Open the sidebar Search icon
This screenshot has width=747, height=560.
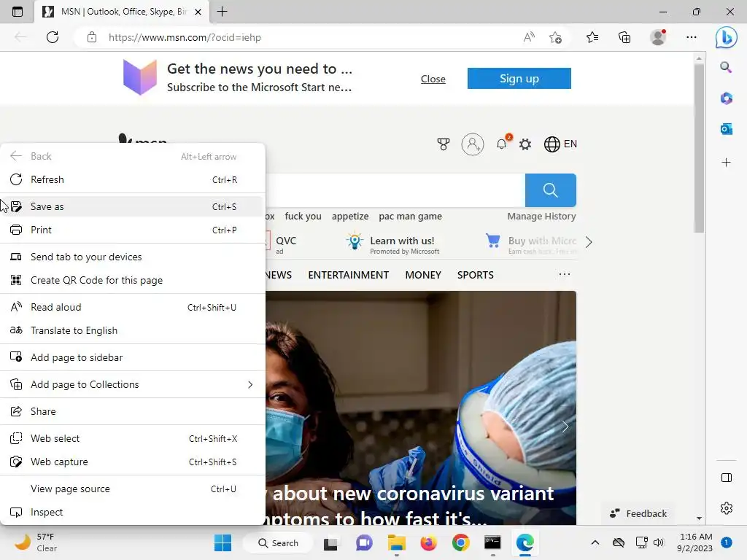point(726,67)
